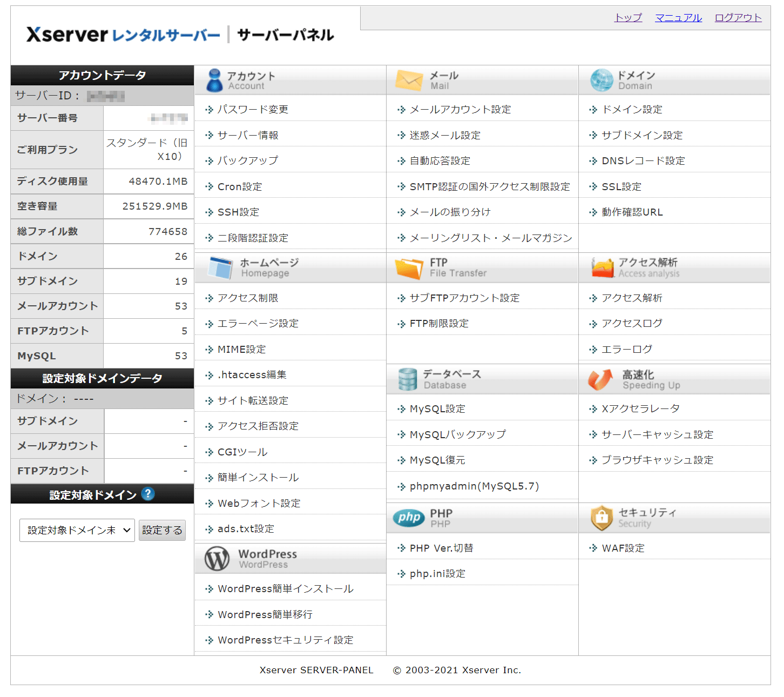Screen dimensions: 784x697
Task: Open エラーログ
Action: [x=627, y=349]
